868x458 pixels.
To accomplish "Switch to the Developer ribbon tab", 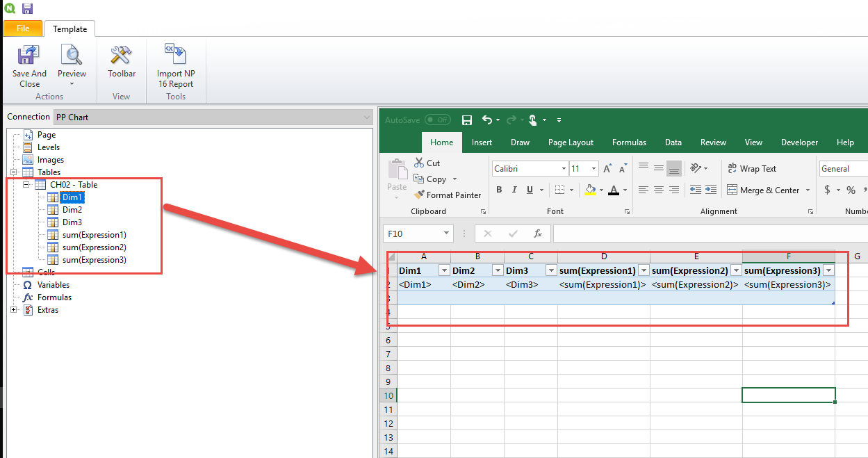I will [x=799, y=142].
